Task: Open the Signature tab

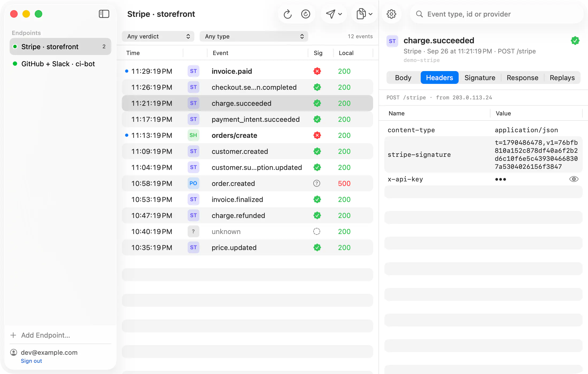Action: point(480,77)
